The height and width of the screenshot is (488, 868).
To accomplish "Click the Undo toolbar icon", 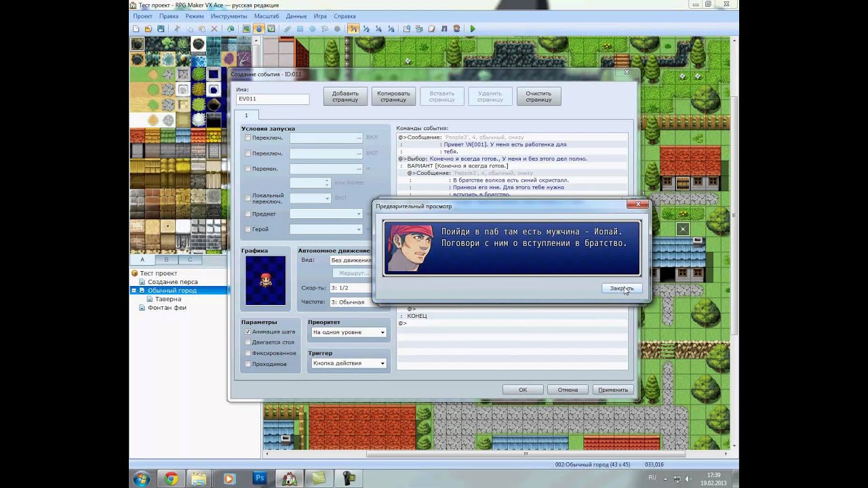I will click(x=231, y=29).
